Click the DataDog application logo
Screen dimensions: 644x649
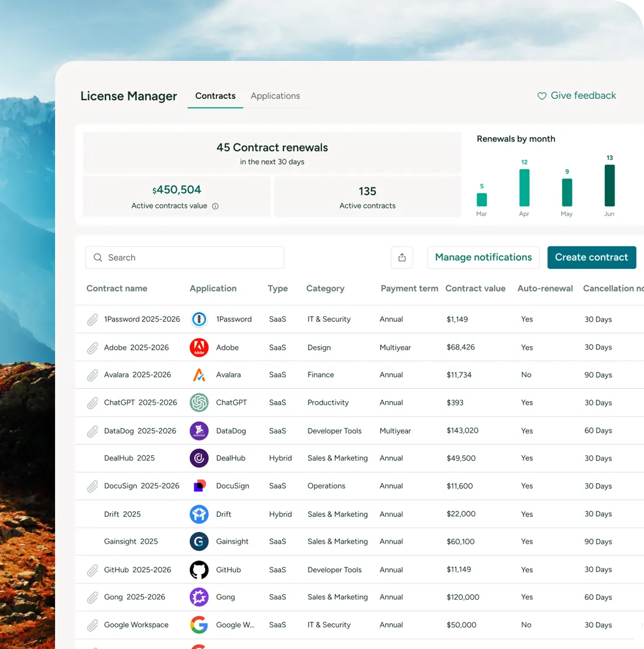199,431
